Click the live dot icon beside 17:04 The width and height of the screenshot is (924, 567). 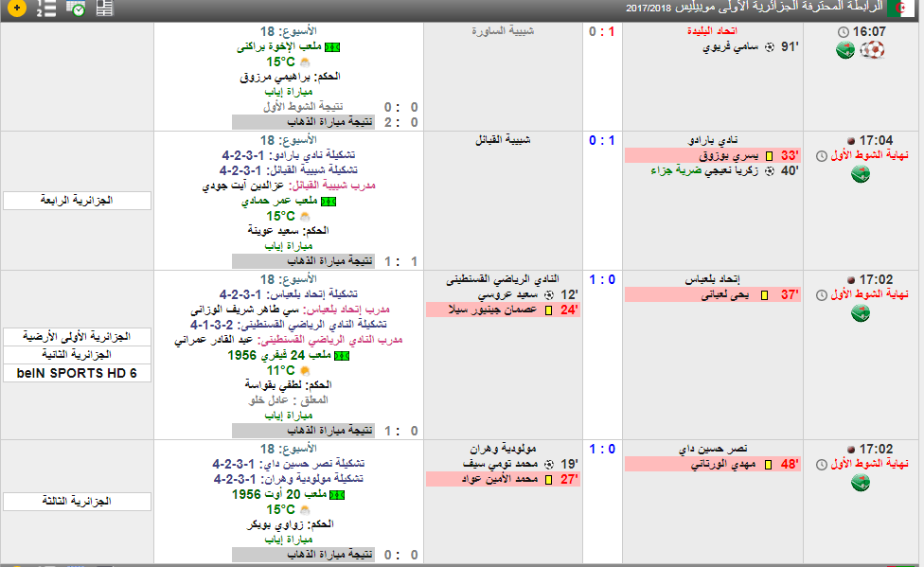tap(851, 141)
